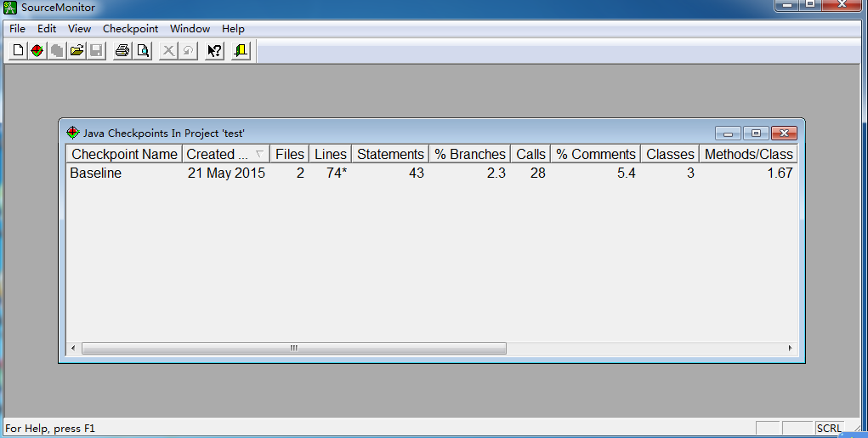Open the Checkpoint menu
The width and height of the screenshot is (868, 438).
tap(130, 29)
